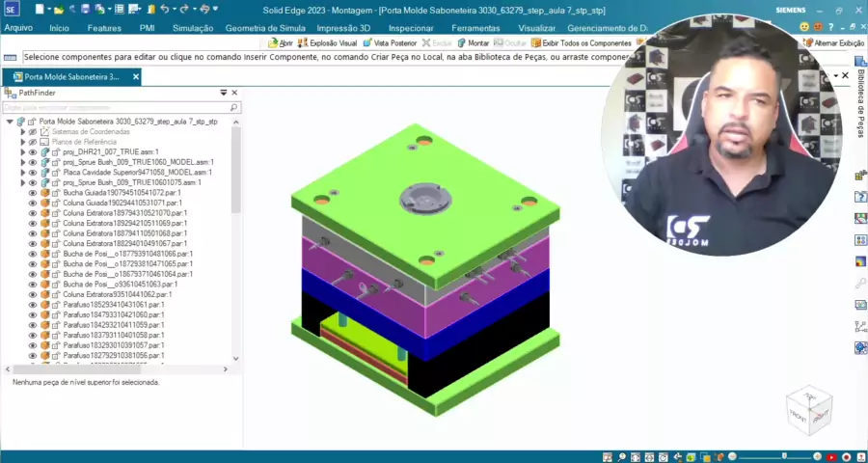
Task: Expand the Sistemas de Coordenadas node
Action: pos(23,132)
